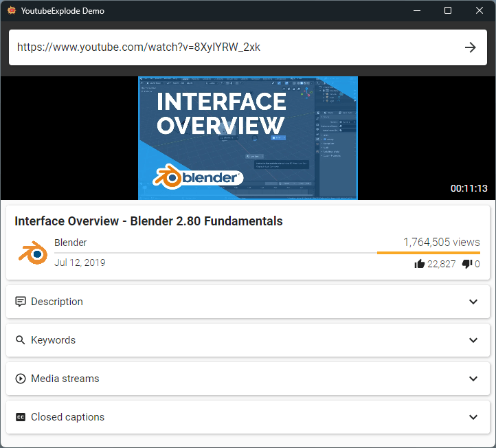The height and width of the screenshot is (448, 496).
Task: Click the orange like ratio bar
Action: 428,253
